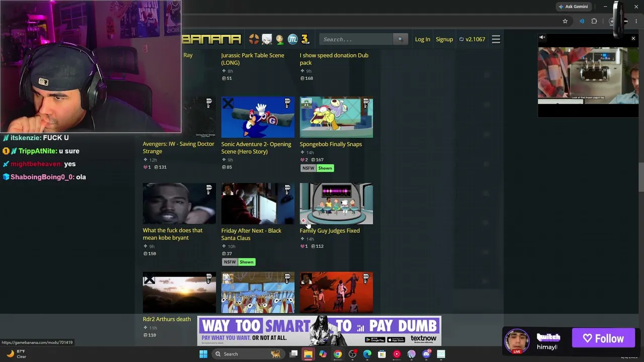Click the wrench icon on the Kobe Bryant thumbnail
This screenshot has width=644, height=362.
click(209, 190)
